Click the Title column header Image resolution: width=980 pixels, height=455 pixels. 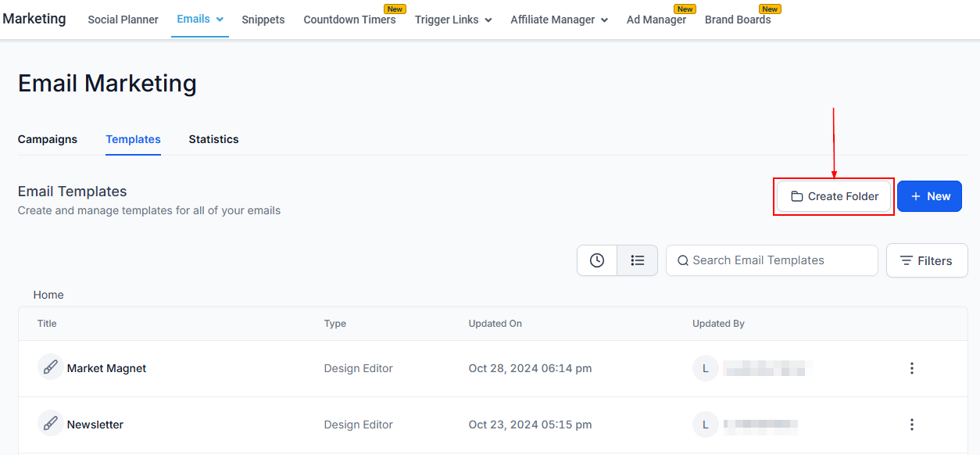[47, 323]
